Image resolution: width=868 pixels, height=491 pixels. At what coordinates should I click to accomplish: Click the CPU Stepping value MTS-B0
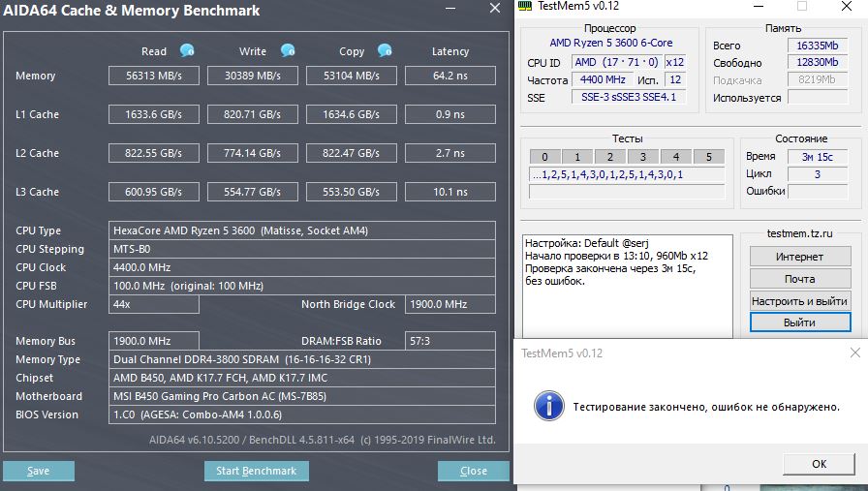tap(301, 249)
